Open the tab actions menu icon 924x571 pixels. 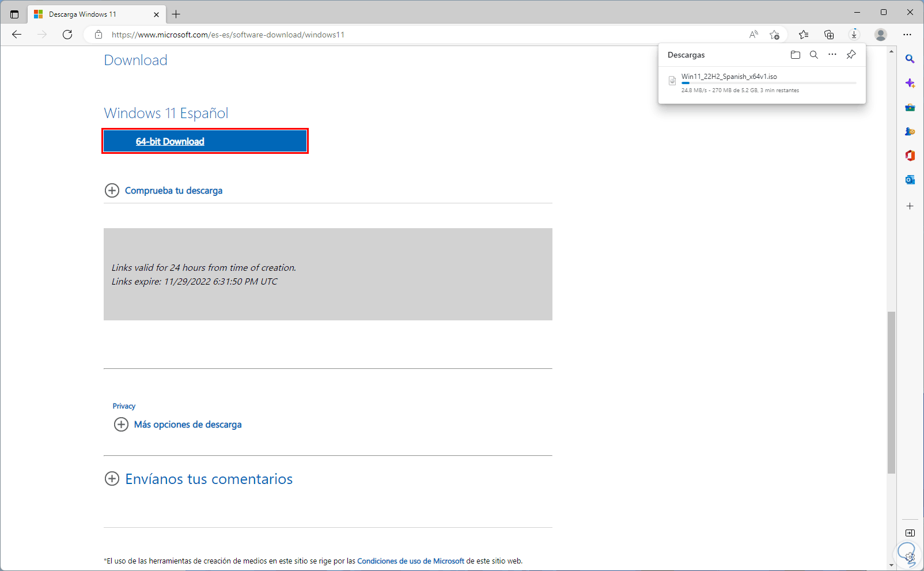pos(14,14)
